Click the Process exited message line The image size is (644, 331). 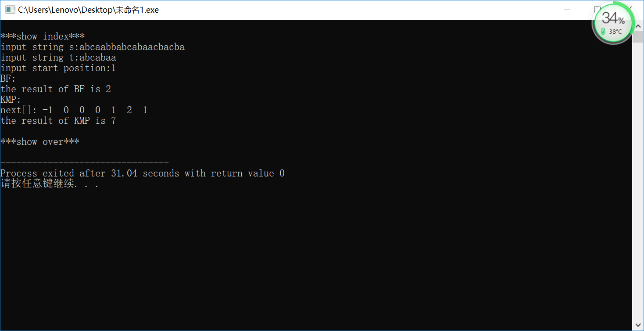[x=143, y=173]
